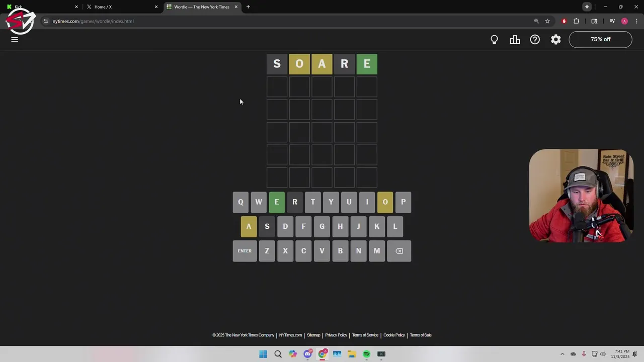Screen dimensions: 644x362
Task: Tap the dark S key
Action: 267,226
